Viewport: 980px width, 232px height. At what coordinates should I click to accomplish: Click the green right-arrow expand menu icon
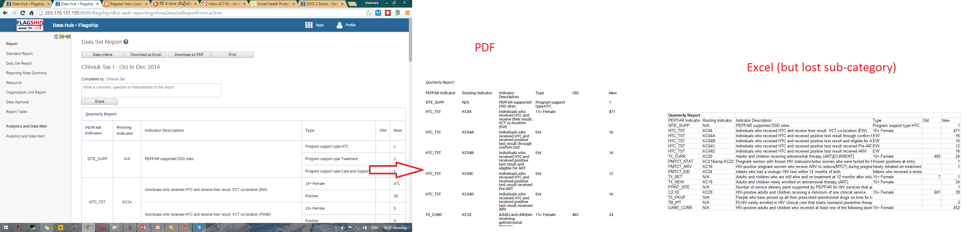point(68,37)
